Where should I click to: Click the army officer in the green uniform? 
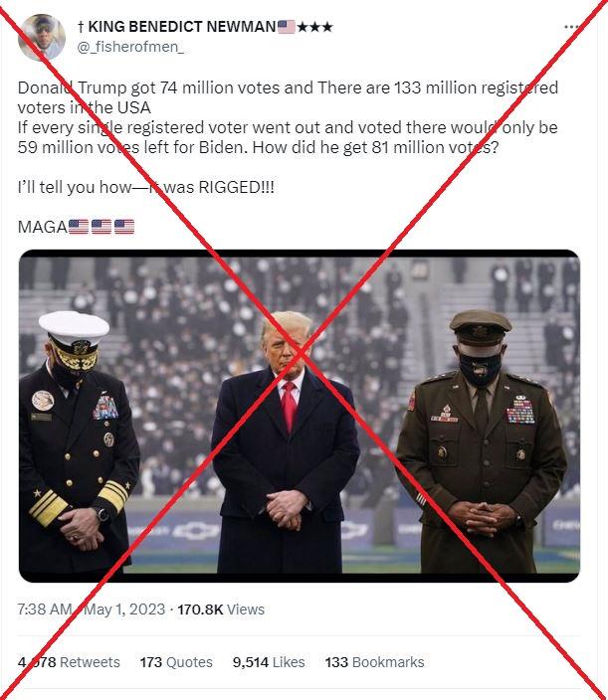point(482,441)
